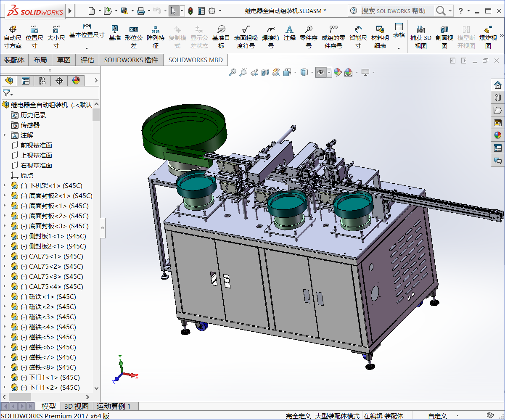Toggle the hide/show items eye button
Screen dimensions: 505x420
click(321, 73)
